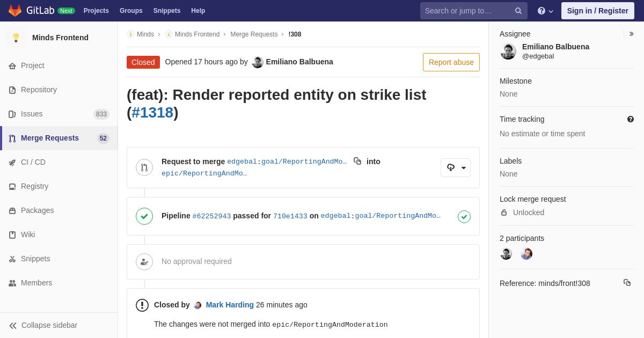Viewport: 644px width, 338px height.
Task: Click the 52 merge requests count badge
Action: pyautogui.click(x=103, y=138)
